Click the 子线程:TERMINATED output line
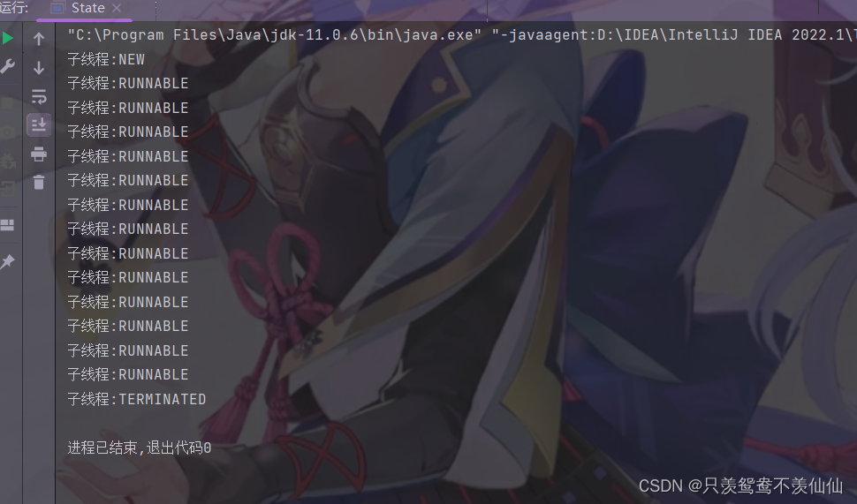 (x=137, y=399)
